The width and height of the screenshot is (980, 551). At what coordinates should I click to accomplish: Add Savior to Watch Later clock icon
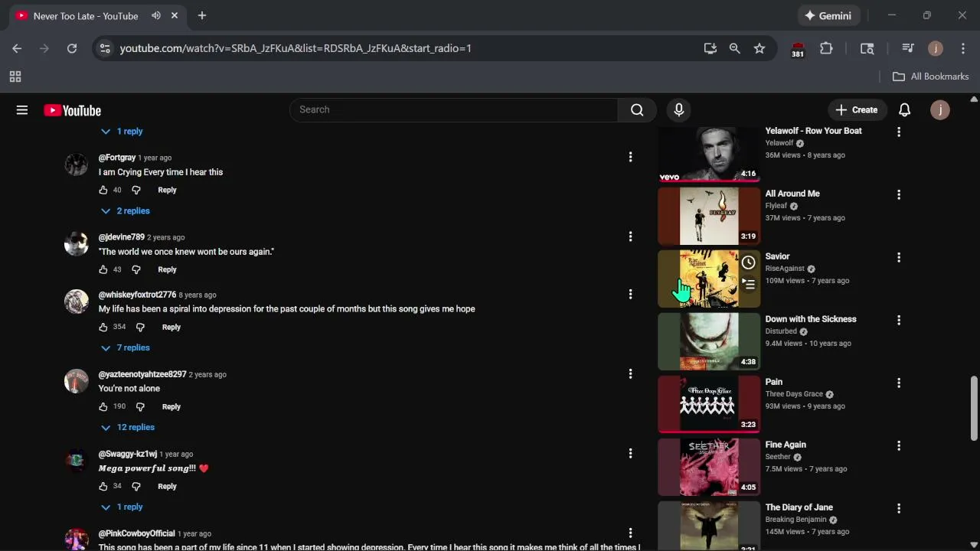(x=748, y=262)
